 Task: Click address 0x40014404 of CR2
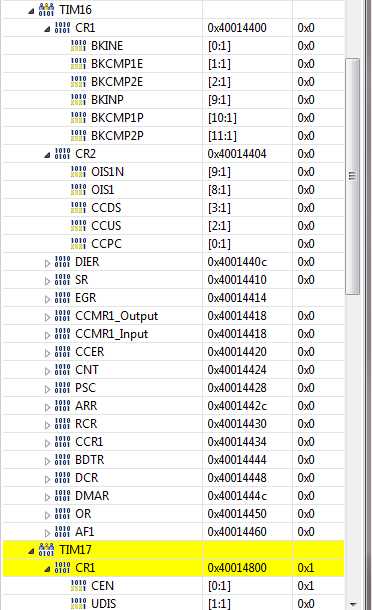coord(237,154)
